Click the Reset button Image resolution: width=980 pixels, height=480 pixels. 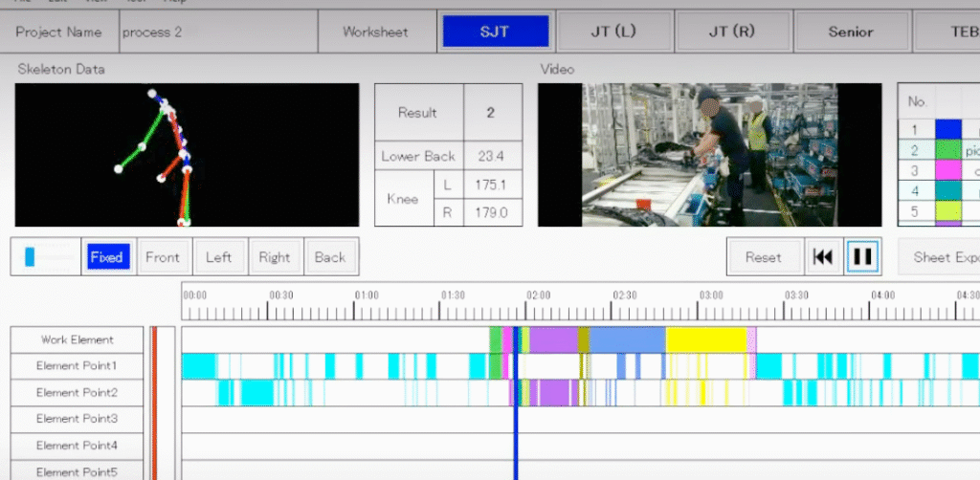763,256
